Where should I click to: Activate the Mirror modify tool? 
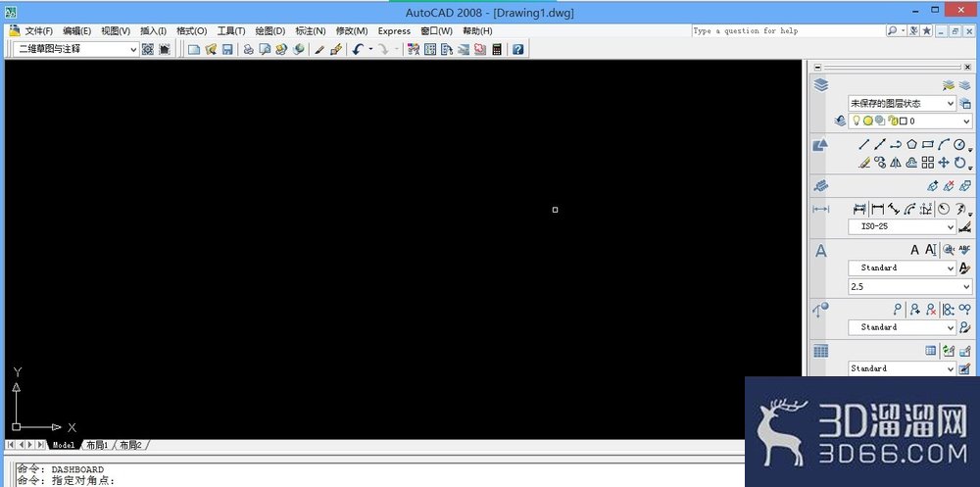pyautogui.click(x=896, y=163)
